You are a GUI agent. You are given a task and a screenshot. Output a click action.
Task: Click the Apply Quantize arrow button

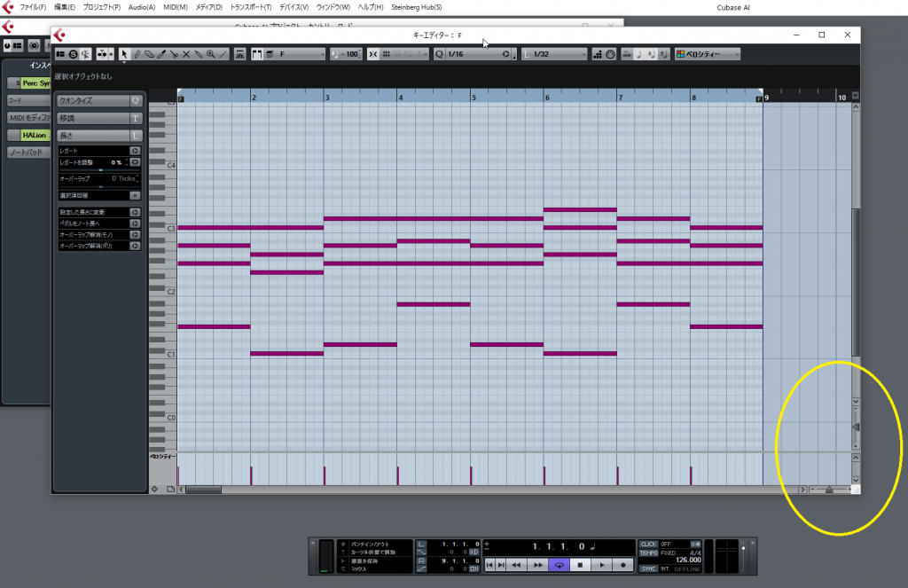tap(506, 54)
